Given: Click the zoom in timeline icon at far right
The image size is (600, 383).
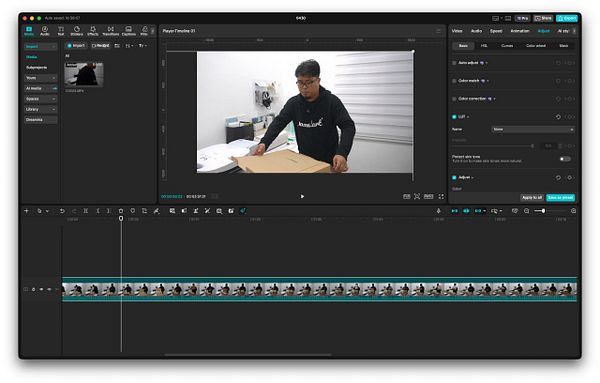Looking at the screenshot, I should pyautogui.click(x=573, y=211).
